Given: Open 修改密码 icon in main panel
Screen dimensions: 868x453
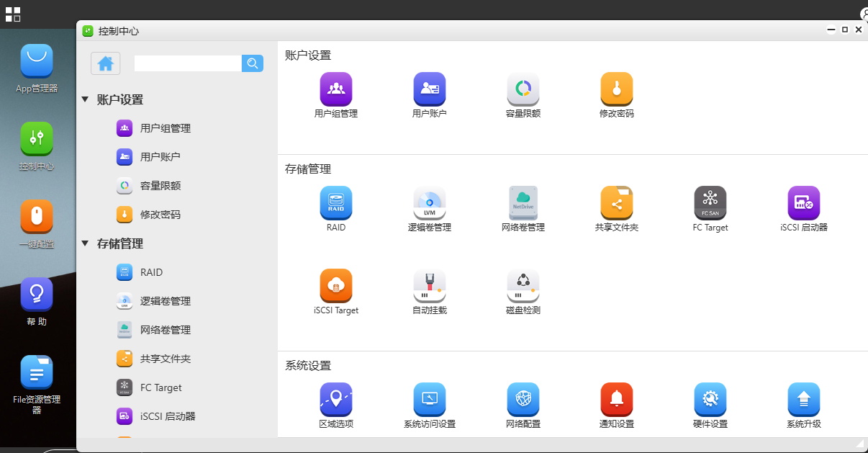Looking at the screenshot, I should [616, 89].
